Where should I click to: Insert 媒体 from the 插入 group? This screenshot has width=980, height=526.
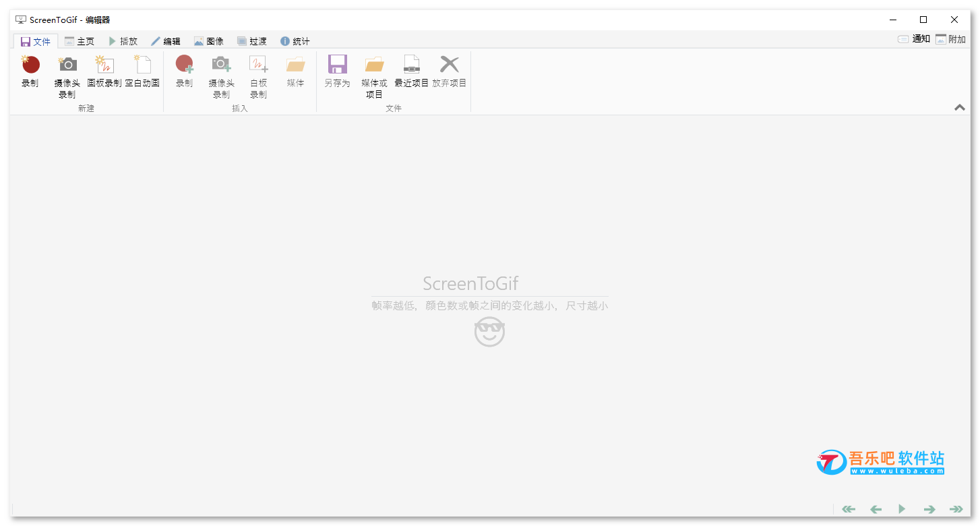pos(295,71)
